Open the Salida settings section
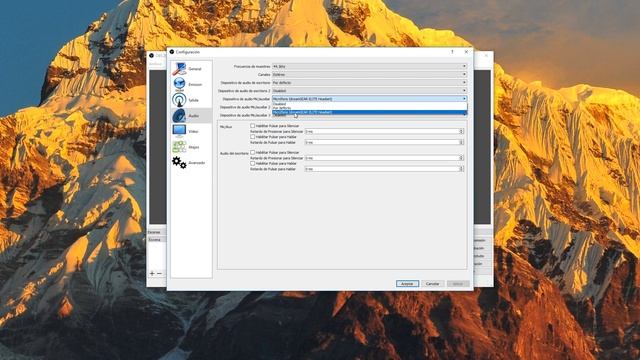The height and width of the screenshot is (360, 640). pos(191,100)
